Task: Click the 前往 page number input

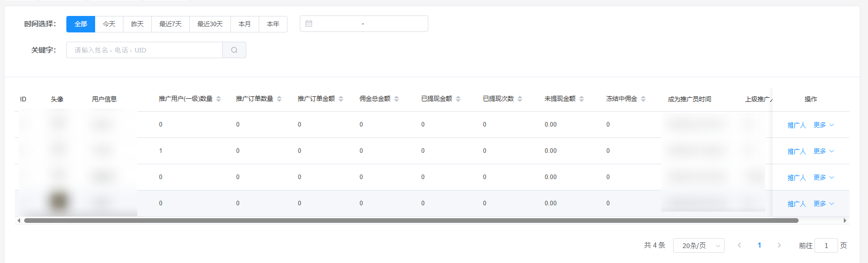Action: [x=826, y=246]
